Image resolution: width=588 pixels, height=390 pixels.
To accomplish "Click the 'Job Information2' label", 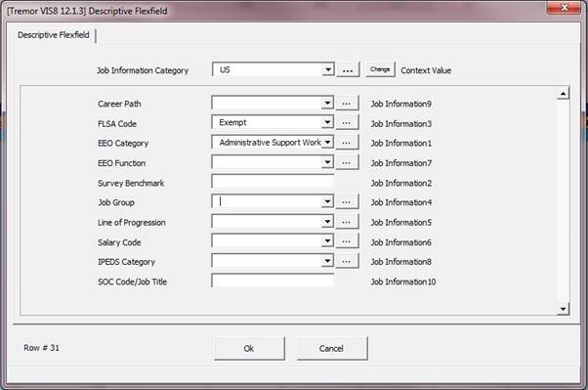I will pyautogui.click(x=400, y=183).
